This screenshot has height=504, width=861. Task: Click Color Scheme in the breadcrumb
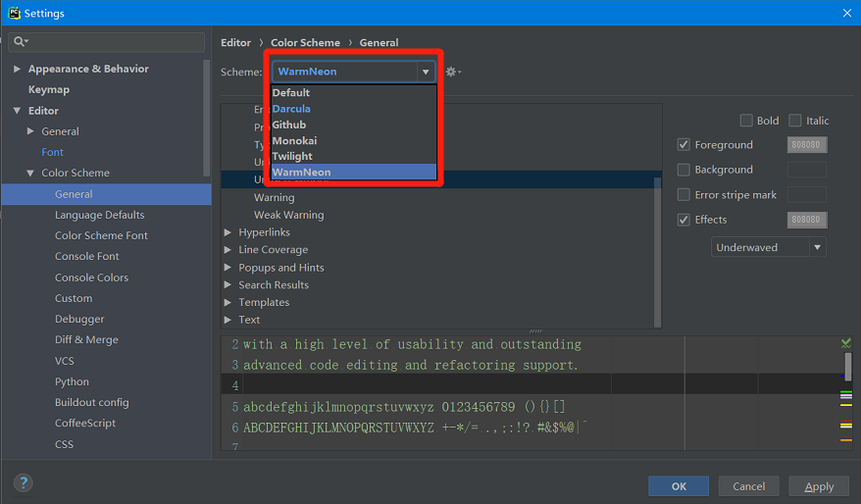pos(305,43)
